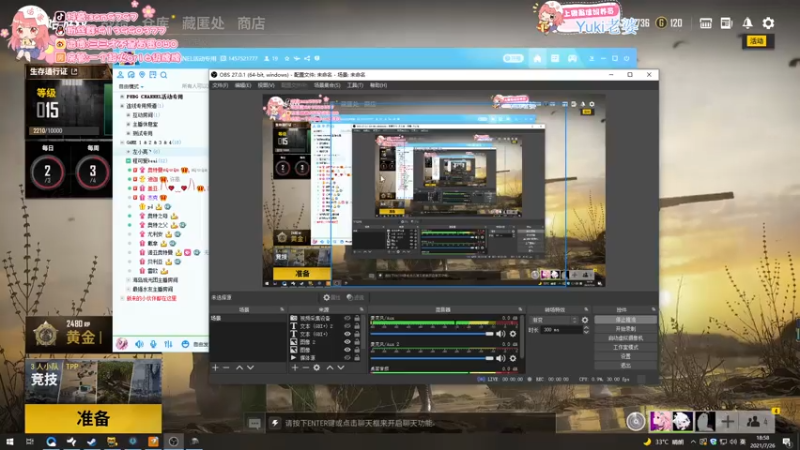Pop out the OBS audio mixer dock
This screenshot has width=800, height=450.
coord(520,310)
